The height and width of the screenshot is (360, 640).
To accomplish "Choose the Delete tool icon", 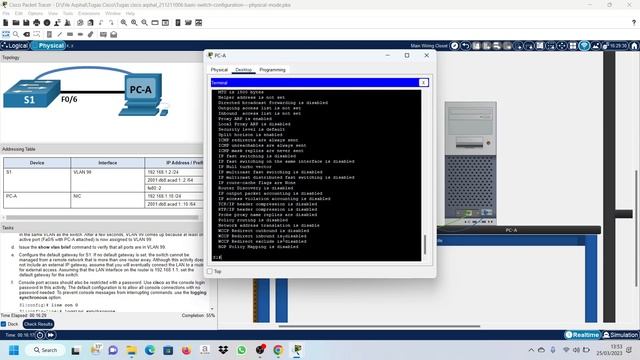I will 27,34.
